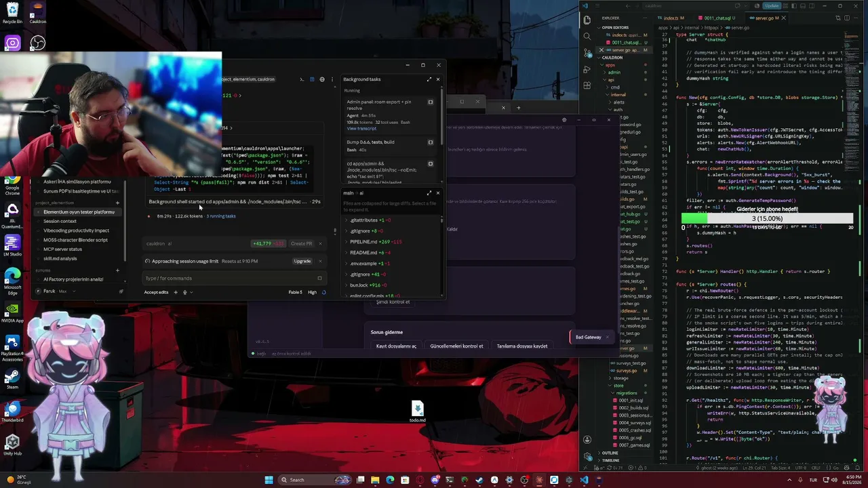Expand the 'admin' folder in VS Code explorer
This screenshot has height=488, width=868.
(613, 73)
